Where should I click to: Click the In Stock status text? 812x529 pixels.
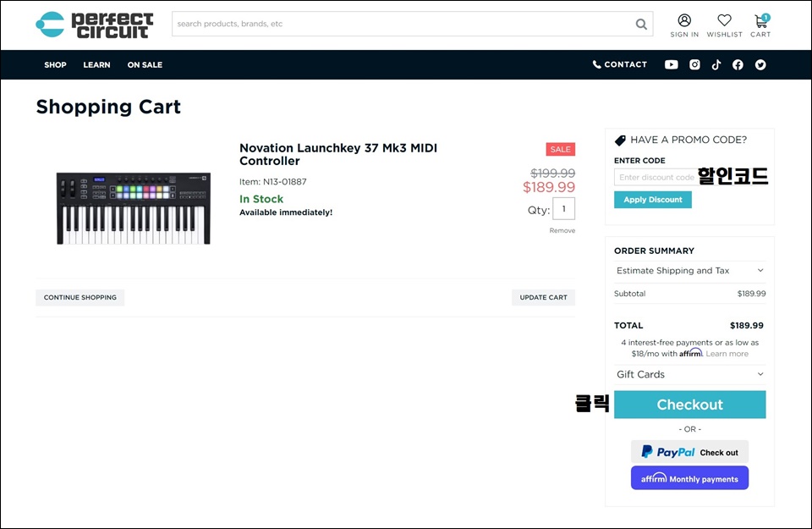[261, 199]
